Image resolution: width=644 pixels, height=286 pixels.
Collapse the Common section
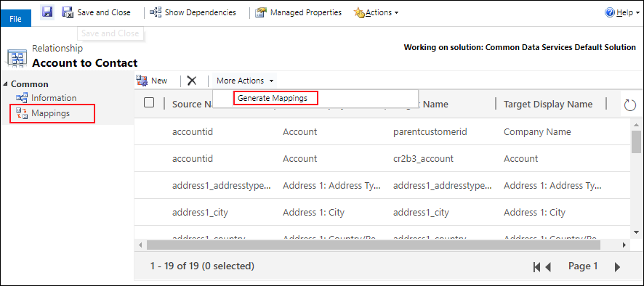pyautogui.click(x=5, y=83)
